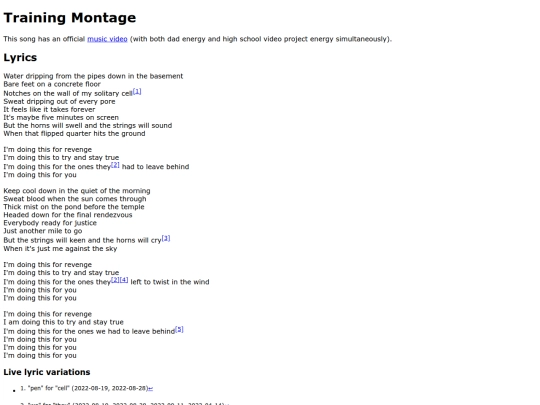
Task: Click footnote [2] before 'left to twist in the wind'
Action: tap(115, 280)
